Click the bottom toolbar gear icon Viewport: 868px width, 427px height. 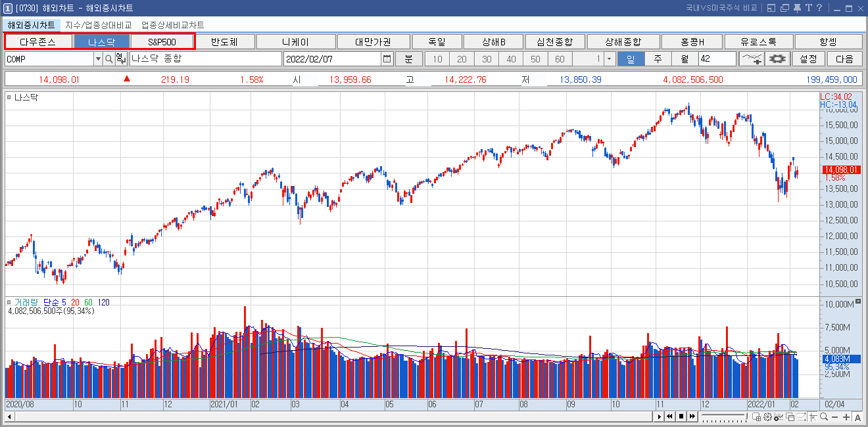(x=767, y=417)
